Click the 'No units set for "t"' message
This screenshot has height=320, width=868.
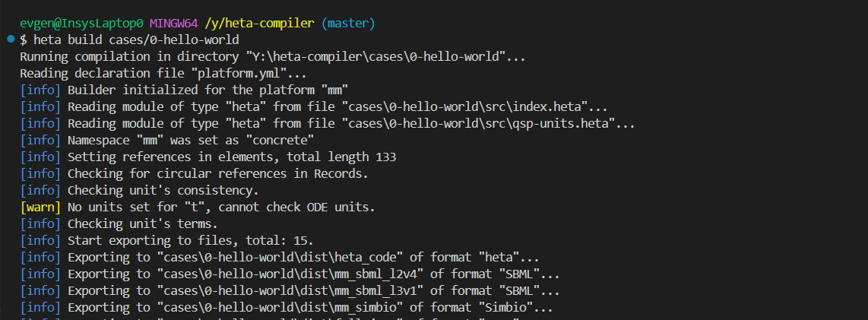[221, 207]
